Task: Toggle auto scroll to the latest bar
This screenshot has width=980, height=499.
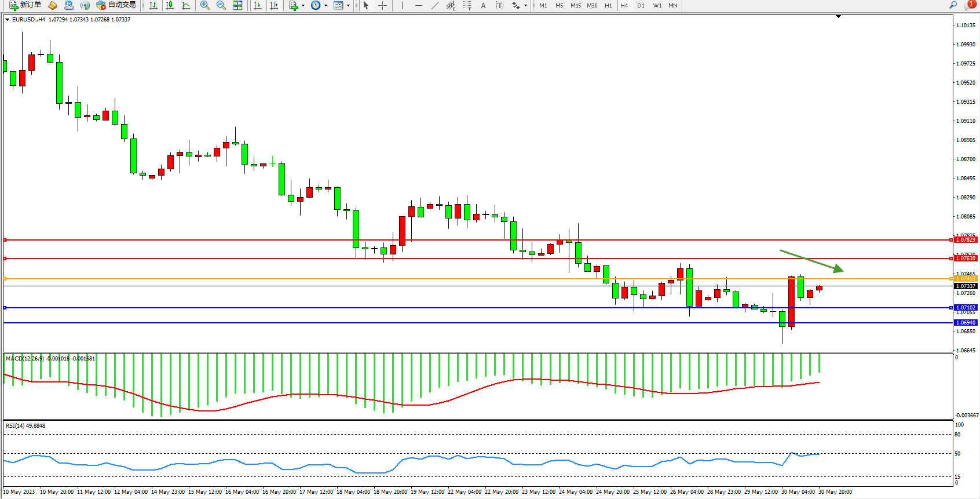Action: tap(258, 5)
